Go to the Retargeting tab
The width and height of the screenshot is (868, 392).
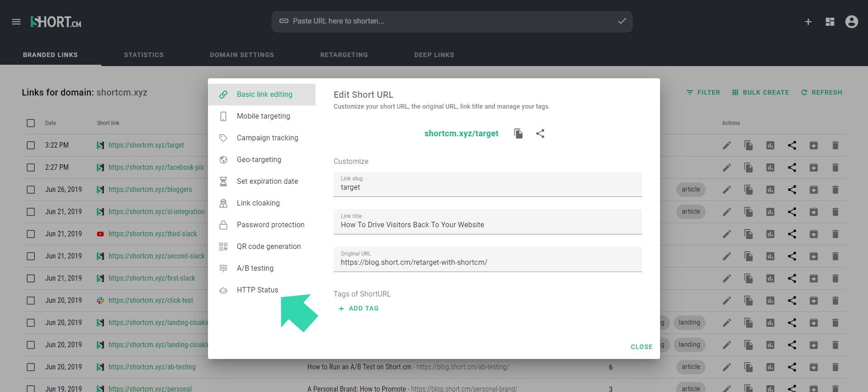(x=344, y=55)
